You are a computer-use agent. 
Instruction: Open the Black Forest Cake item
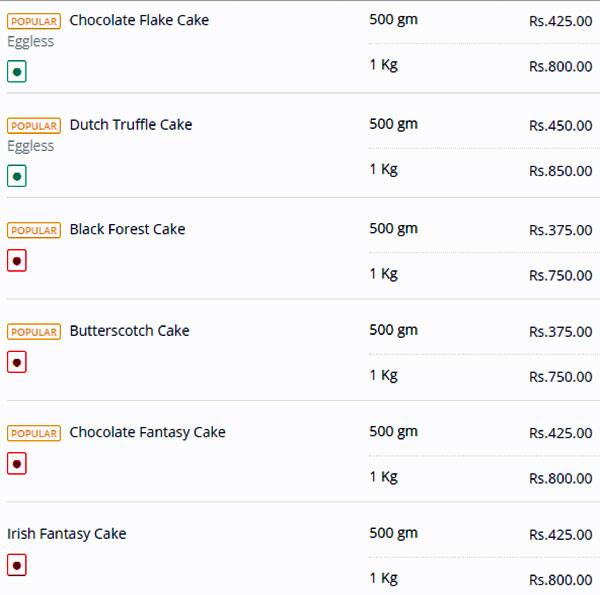127,229
